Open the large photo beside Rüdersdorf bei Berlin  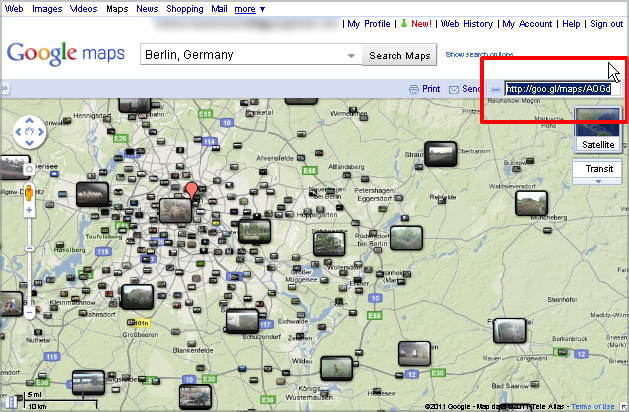point(406,238)
